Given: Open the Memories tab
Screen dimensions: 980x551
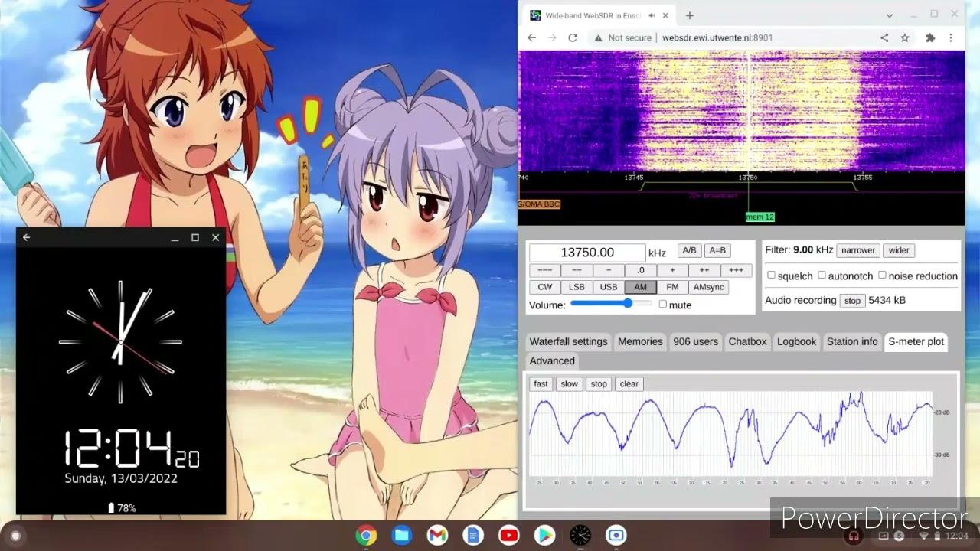Looking at the screenshot, I should coord(640,342).
